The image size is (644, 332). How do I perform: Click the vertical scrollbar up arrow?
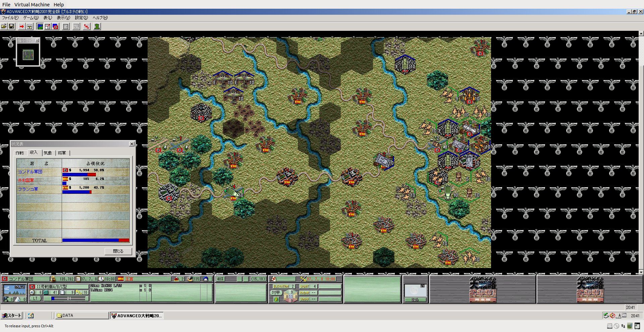coord(641,34)
